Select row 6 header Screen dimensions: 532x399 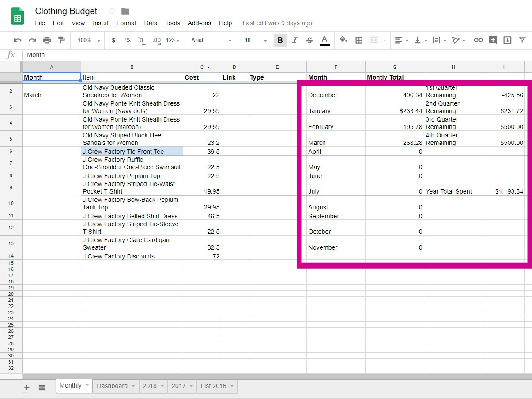(11, 151)
